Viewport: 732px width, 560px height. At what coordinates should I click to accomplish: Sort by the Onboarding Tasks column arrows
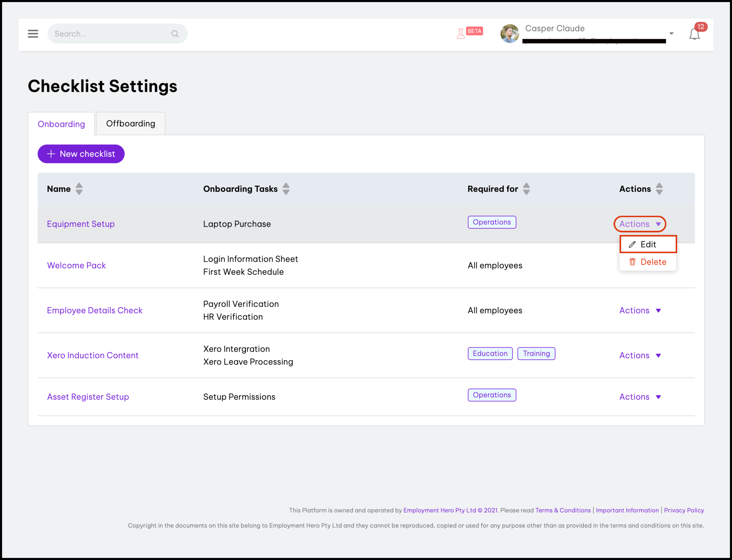pyautogui.click(x=286, y=189)
